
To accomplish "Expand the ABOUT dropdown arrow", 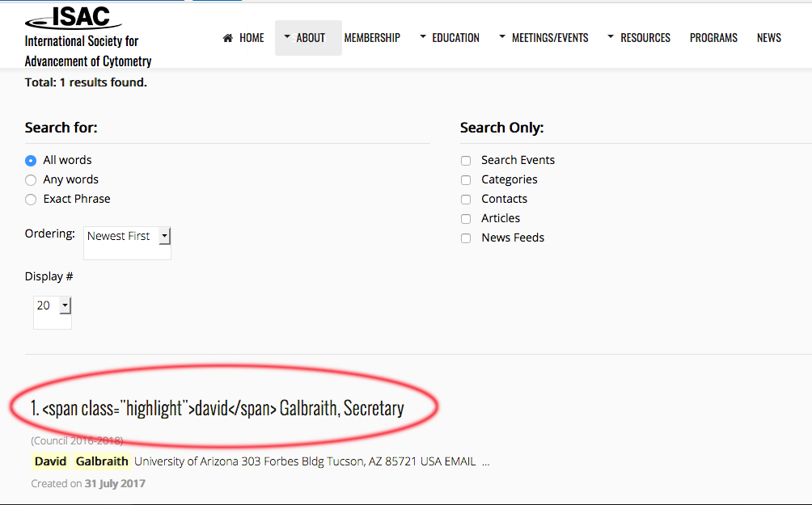I will (x=287, y=36).
